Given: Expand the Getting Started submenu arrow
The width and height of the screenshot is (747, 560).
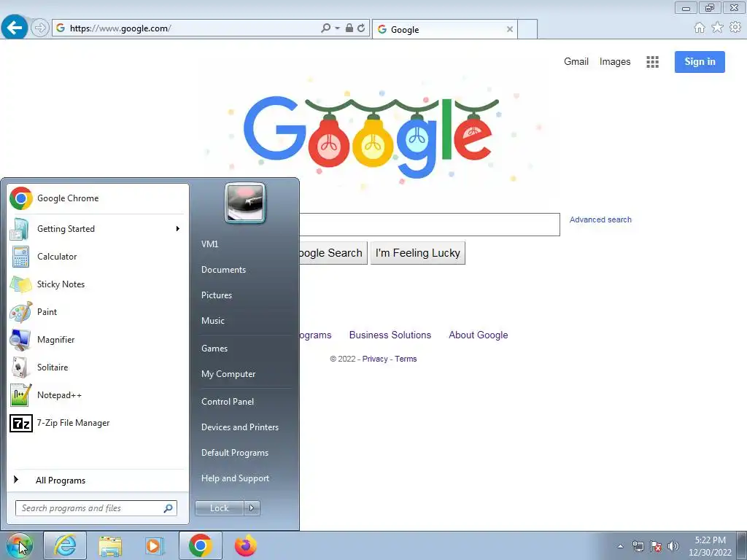Looking at the screenshot, I should [x=178, y=229].
